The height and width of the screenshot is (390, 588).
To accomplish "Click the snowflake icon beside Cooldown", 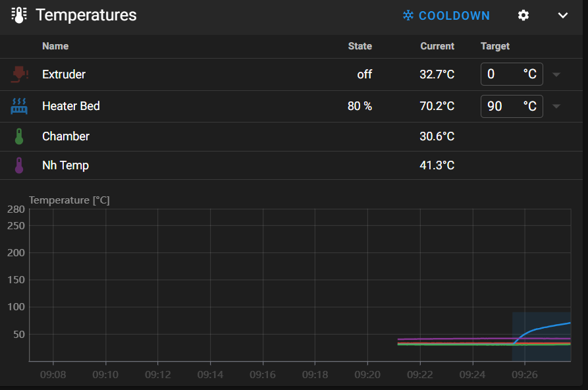I will coord(408,15).
